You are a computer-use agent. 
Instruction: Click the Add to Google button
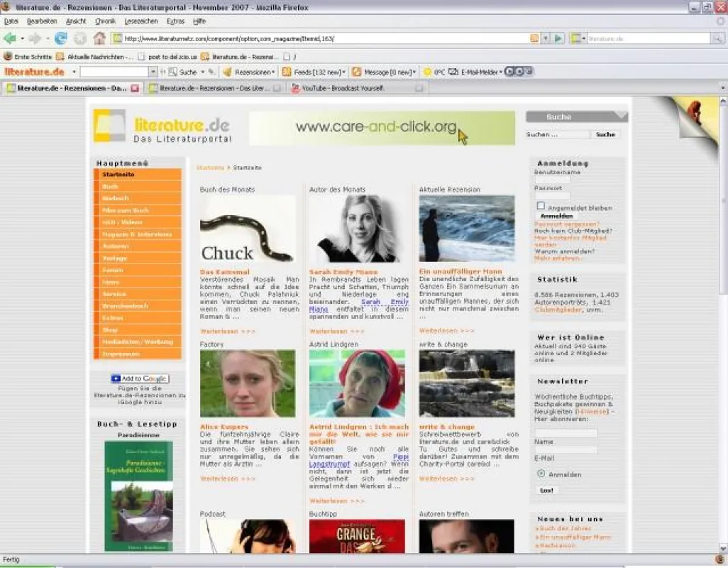pyautogui.click(x=140, y=378)
